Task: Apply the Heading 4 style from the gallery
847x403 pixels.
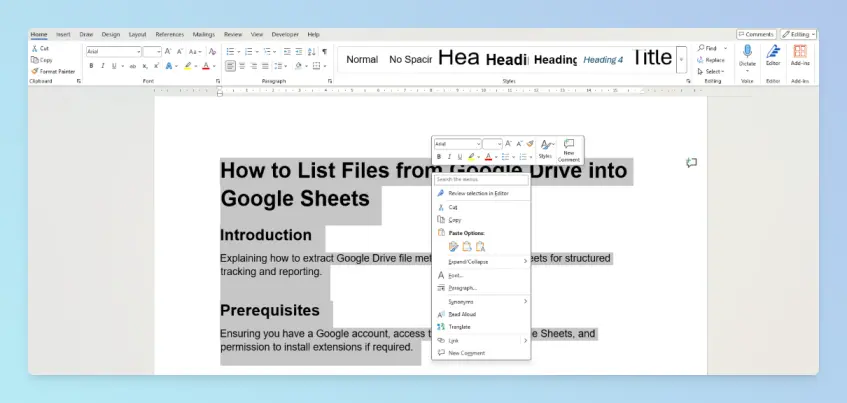Action: tap(603, 59)
